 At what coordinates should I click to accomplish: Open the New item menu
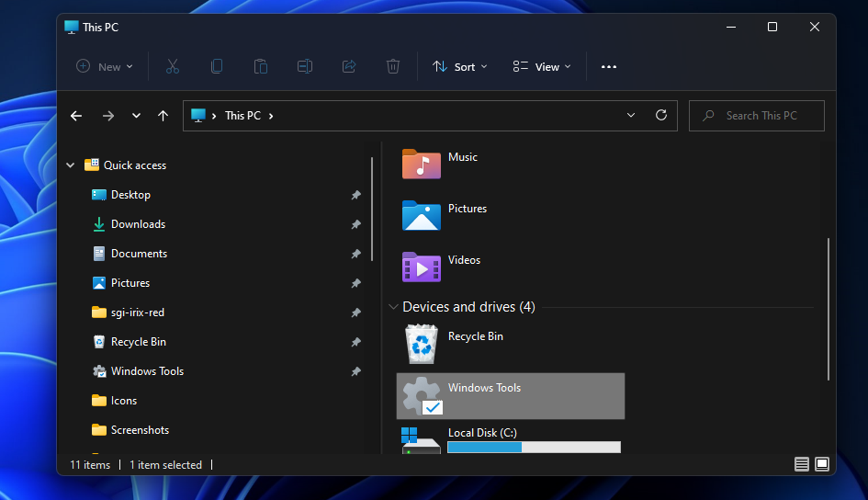click(x=105, y=66)
